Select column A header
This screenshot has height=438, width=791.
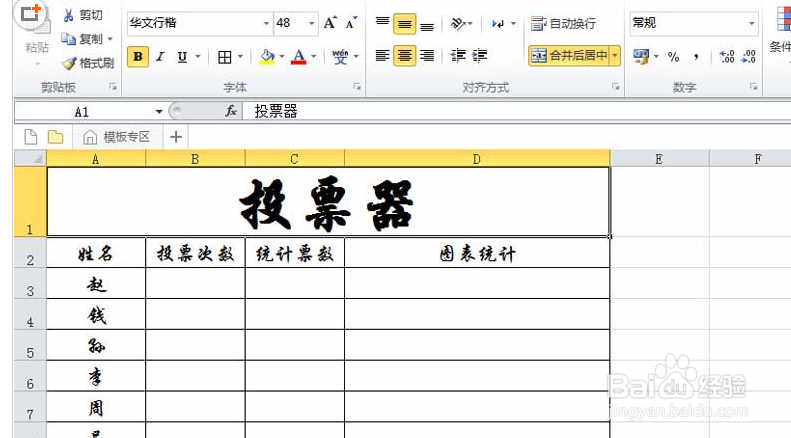click(x=96, y=159)
